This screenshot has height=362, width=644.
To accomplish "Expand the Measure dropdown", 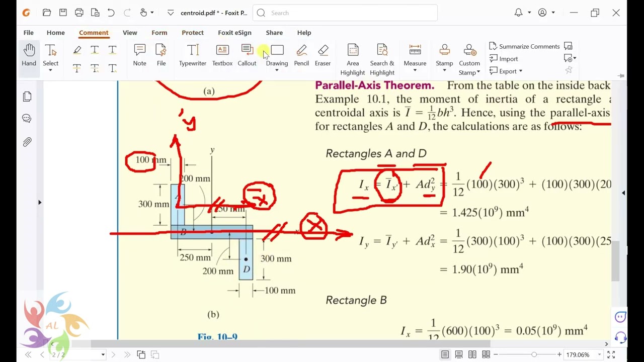I will [415, 70].
